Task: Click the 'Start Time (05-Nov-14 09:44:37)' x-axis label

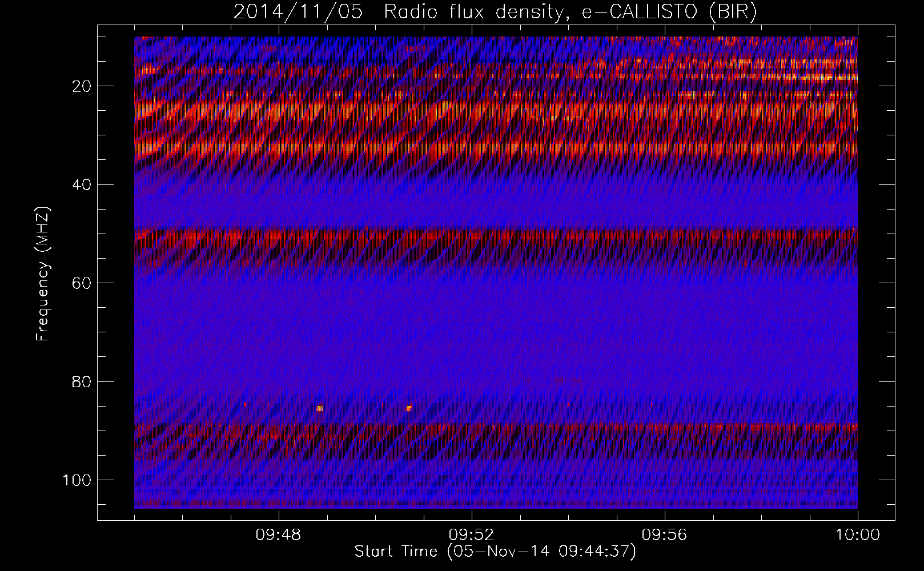Action: click(495, 552)
